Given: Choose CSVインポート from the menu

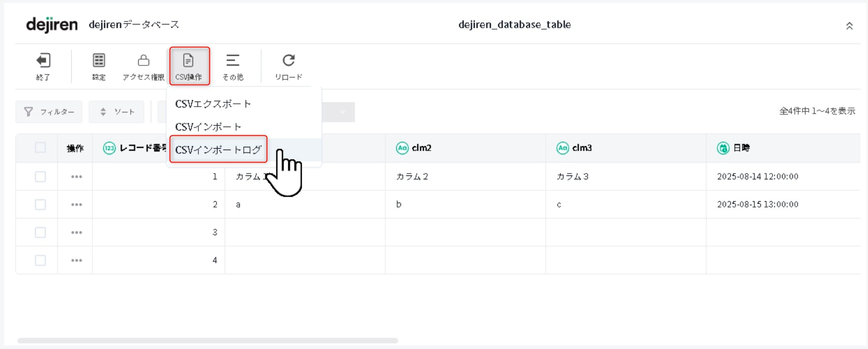Looking at the screenshot, I should pos(208,127).
